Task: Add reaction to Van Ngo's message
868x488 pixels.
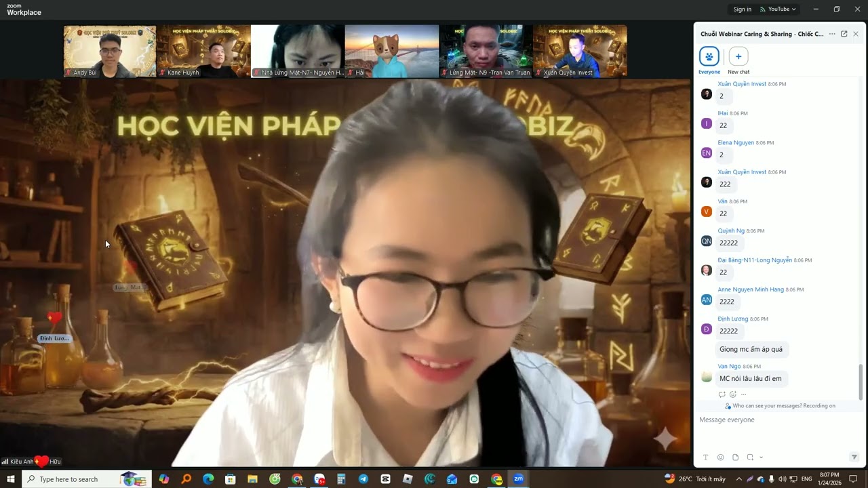Action: coord(733,394)
